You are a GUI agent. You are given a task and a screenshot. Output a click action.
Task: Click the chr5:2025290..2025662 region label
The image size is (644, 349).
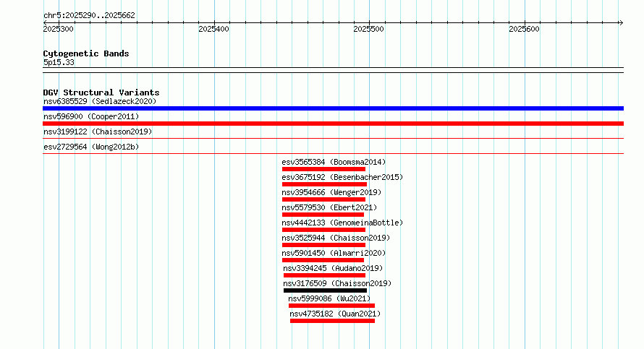coord(89,15)
